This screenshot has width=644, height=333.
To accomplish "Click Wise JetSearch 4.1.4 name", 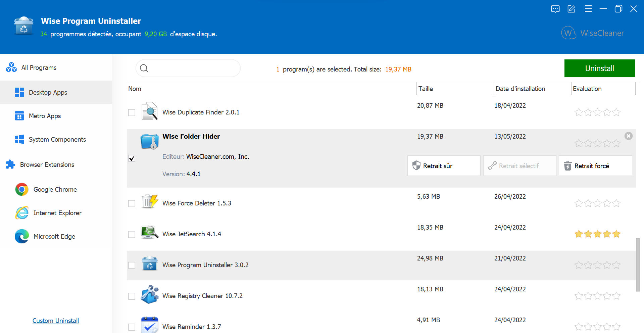I will coord(192,234).
